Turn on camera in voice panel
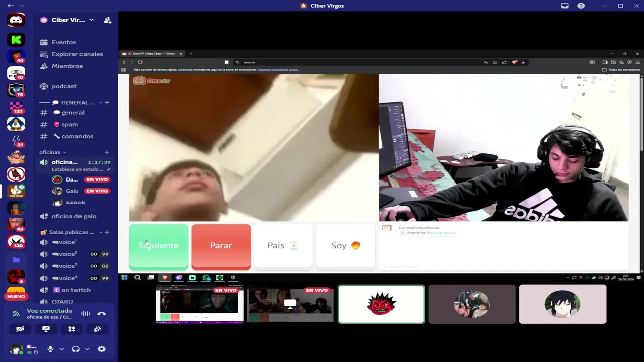This screenshot has height=362, width=644. 20,329
